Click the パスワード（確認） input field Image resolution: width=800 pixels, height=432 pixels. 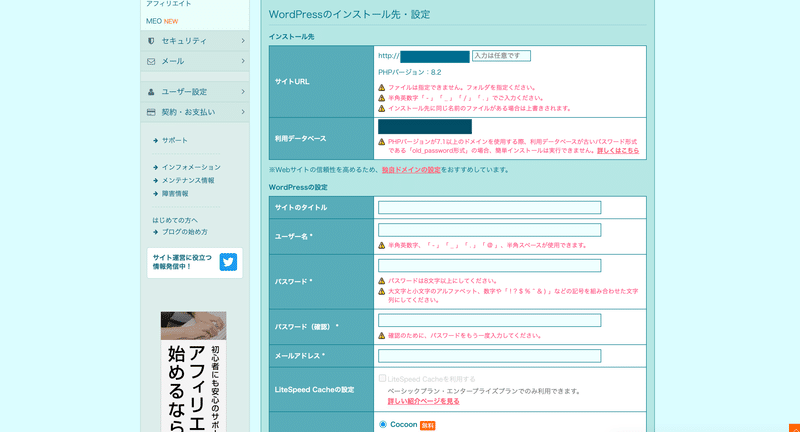point(489,320)
